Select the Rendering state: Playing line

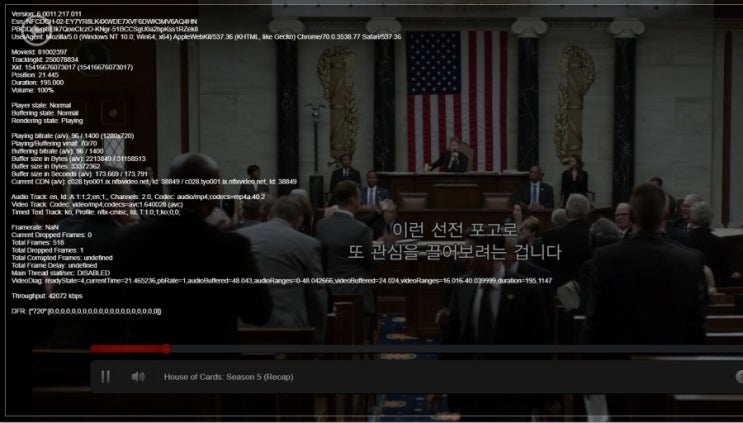(x=47, y=121)
